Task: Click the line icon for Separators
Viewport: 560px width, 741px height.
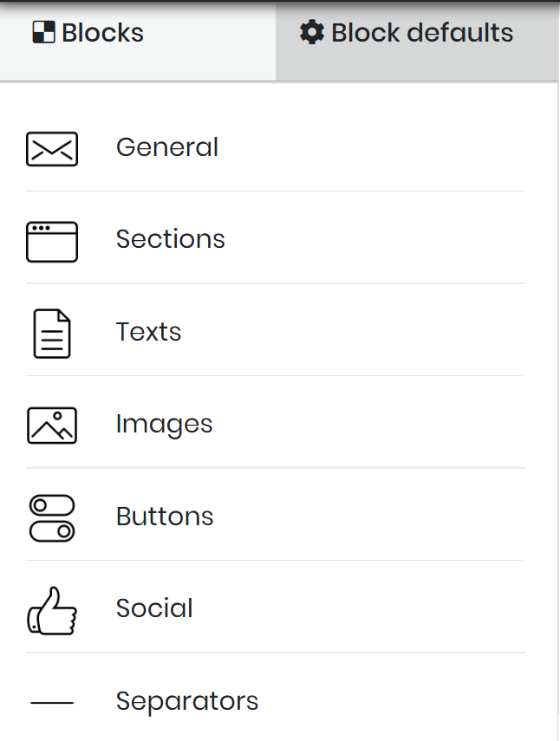Action: click(x=52, y=703)
